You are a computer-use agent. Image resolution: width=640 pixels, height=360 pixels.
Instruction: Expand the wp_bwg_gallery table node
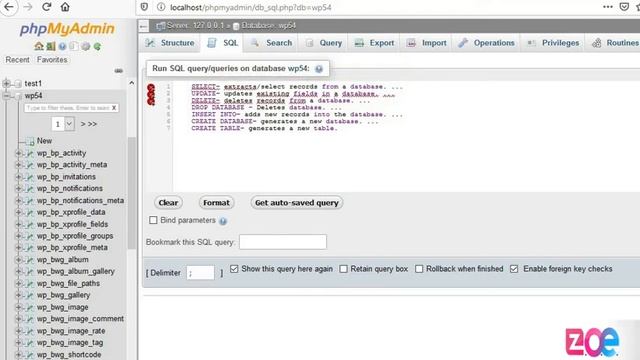18,295
